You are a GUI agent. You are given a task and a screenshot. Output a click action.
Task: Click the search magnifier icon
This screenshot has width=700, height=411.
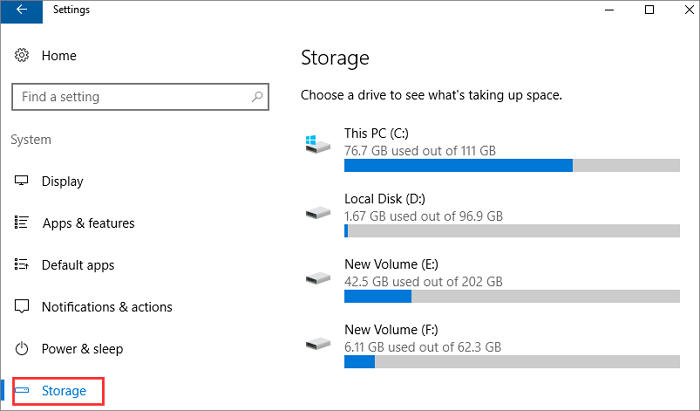pyautogui.click(x=258, y=97)
